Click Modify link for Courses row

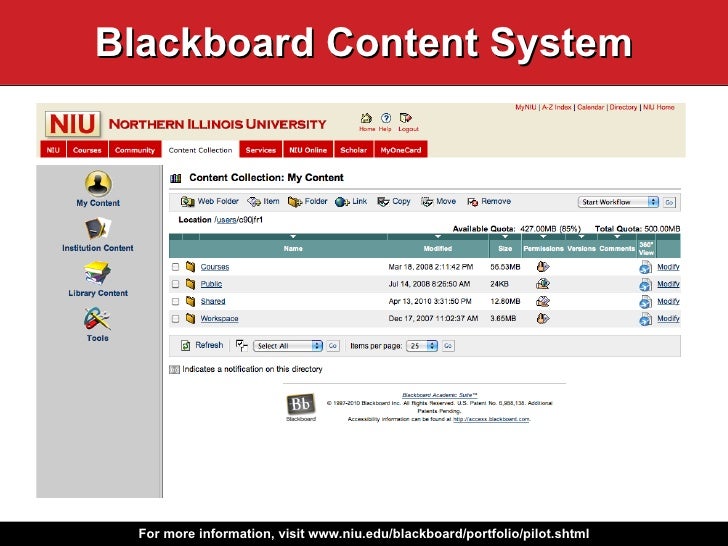pyautogui.click(x=668, y=267)
